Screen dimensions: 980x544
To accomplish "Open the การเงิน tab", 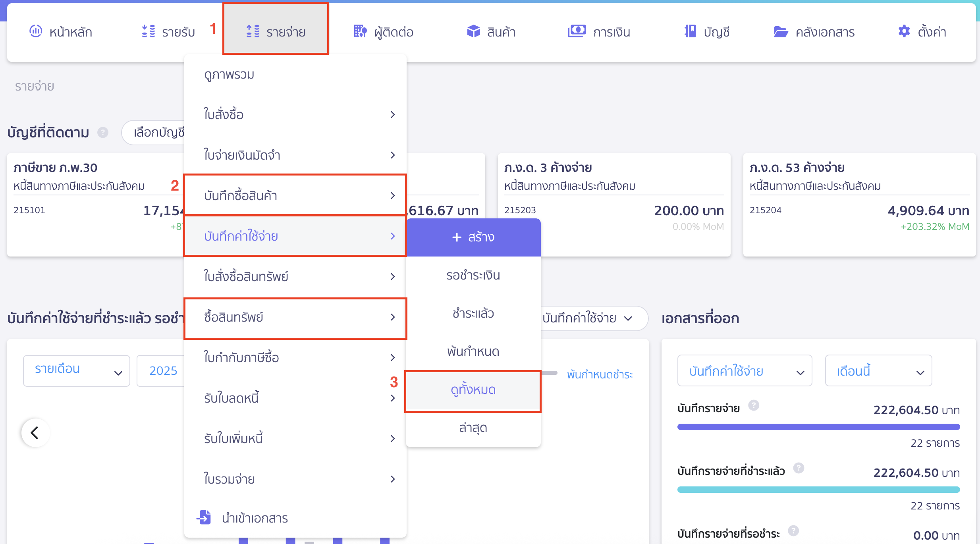I will tap(599, 31).
